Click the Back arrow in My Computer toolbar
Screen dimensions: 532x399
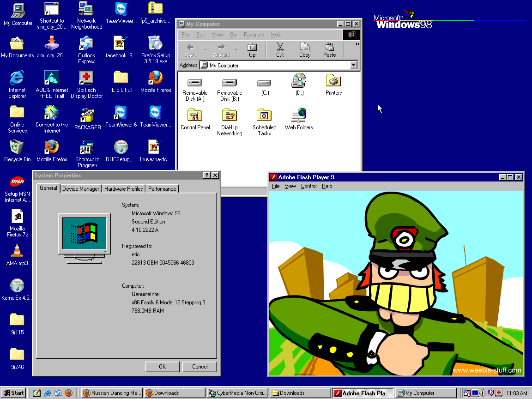point(190,50)
